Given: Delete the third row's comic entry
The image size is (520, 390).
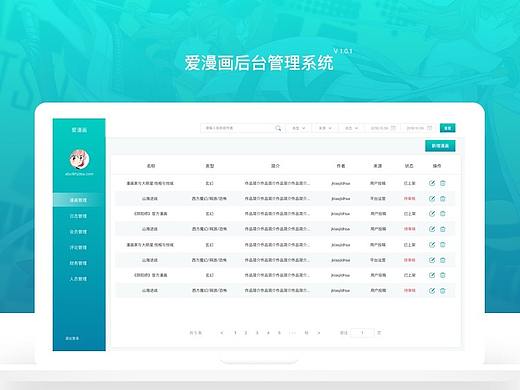Looking at the screenshot, I should tap(443, 214).
